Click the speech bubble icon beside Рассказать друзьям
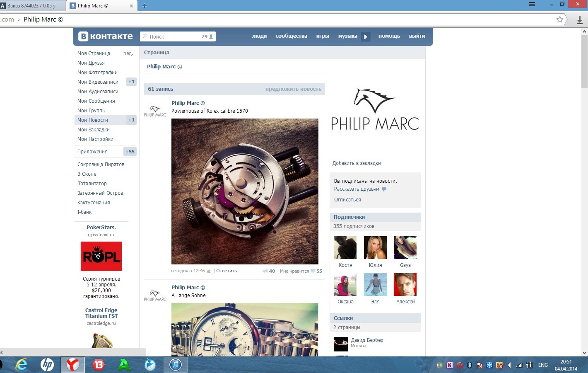This screenshot has width=588, height=373. click(x=384, y=189)
